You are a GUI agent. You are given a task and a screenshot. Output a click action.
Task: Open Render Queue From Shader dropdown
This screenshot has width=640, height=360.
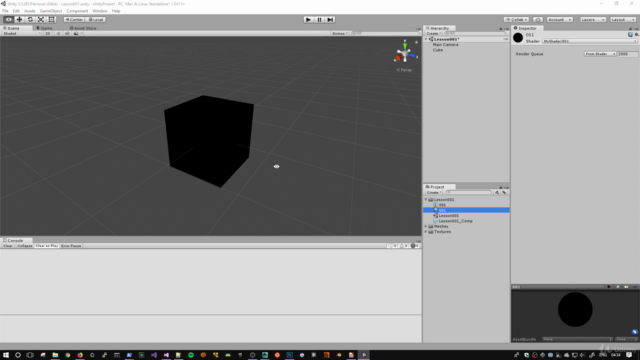point(600,54)
